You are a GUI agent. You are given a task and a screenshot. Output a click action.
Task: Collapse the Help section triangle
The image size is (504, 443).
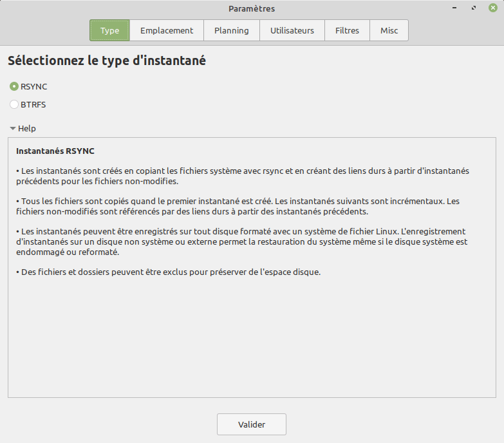tap(13, 128)
